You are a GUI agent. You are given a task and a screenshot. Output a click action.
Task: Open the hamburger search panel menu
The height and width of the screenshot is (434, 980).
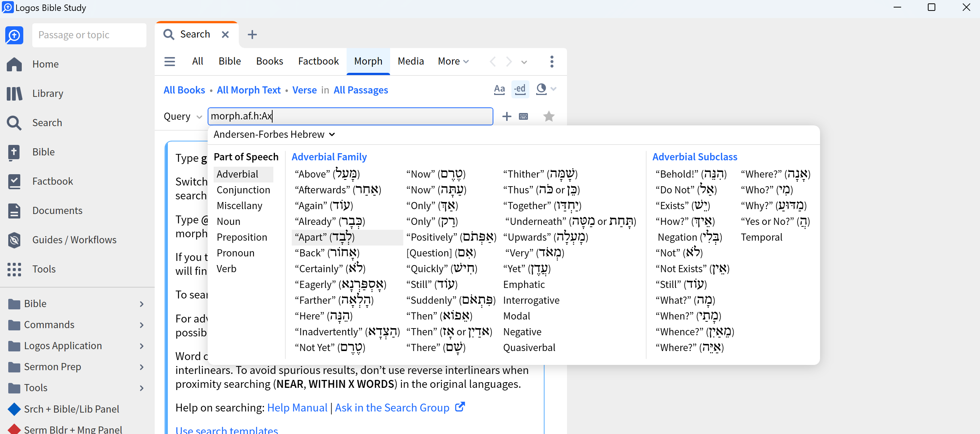coord(170,61)
